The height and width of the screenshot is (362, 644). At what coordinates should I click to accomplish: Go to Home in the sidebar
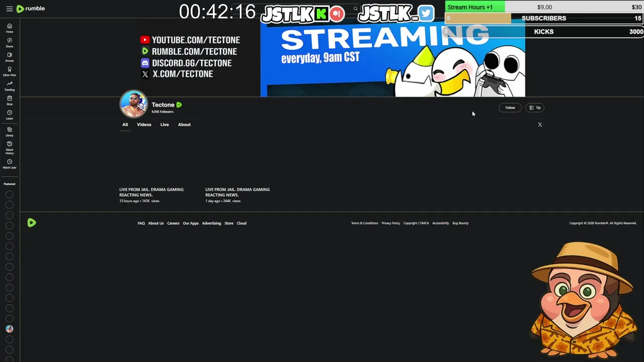[10, 28]
